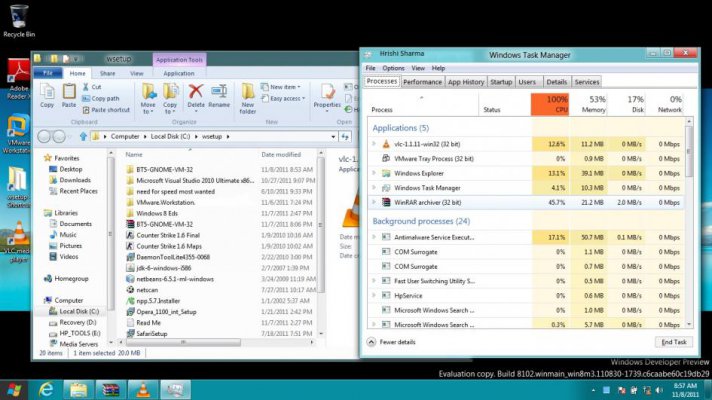
Task: Click the refresh button beside address bar
Action: tap(345, 136)
